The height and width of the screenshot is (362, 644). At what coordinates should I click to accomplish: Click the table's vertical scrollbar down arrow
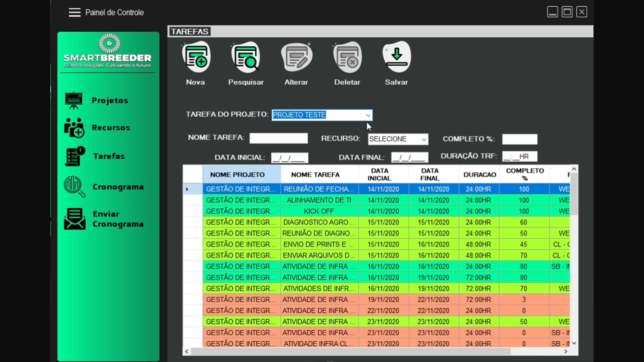click(x=574, y=343)
